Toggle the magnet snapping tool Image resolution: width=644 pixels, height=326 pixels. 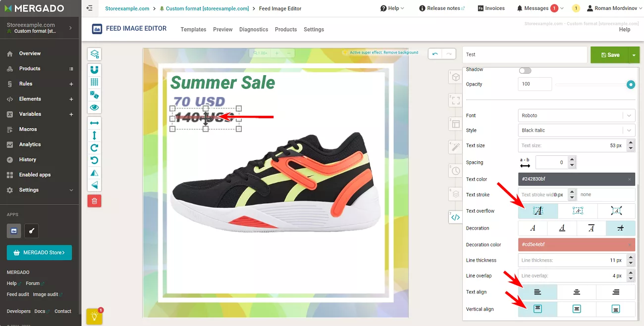point(94,70)
